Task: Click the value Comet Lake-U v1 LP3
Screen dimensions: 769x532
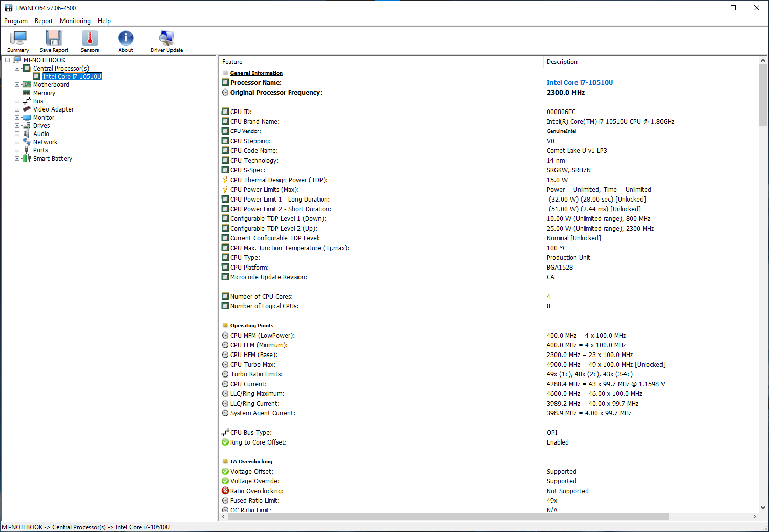Action: [576, 150]
